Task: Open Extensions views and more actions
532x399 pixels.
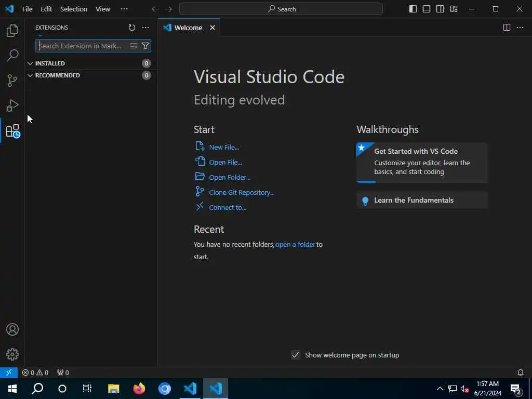Action: (x=145, y=28)
